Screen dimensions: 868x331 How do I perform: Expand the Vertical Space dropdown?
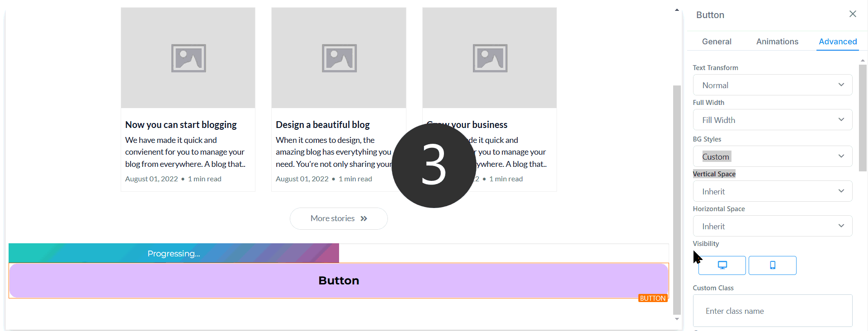point(772,191)
